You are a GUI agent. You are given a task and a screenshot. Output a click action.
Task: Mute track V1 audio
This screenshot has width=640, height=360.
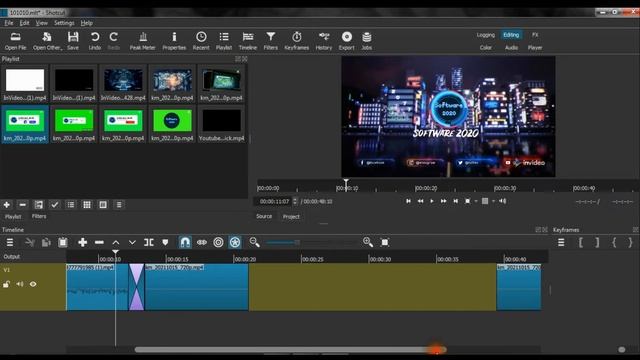[x=20, y=284]
